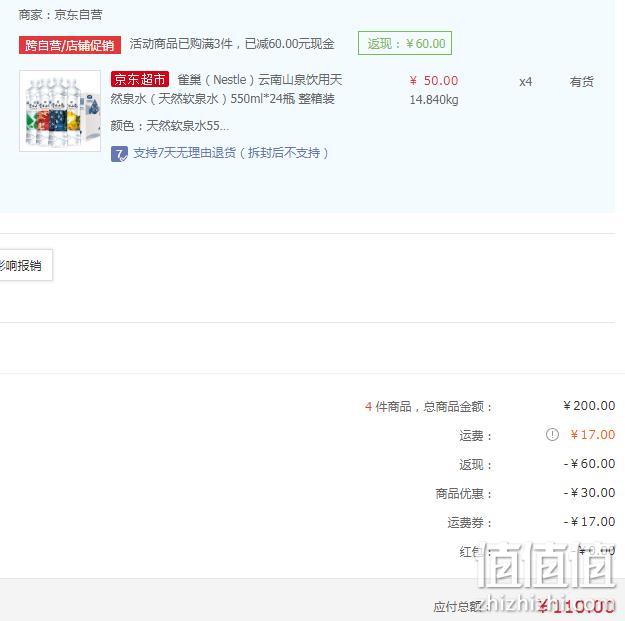
Task: Select the weight 14.840kg text
Action: point(434,100)
